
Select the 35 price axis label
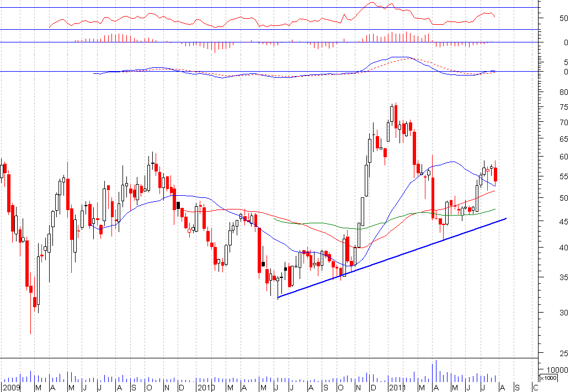tap(563, 277)
